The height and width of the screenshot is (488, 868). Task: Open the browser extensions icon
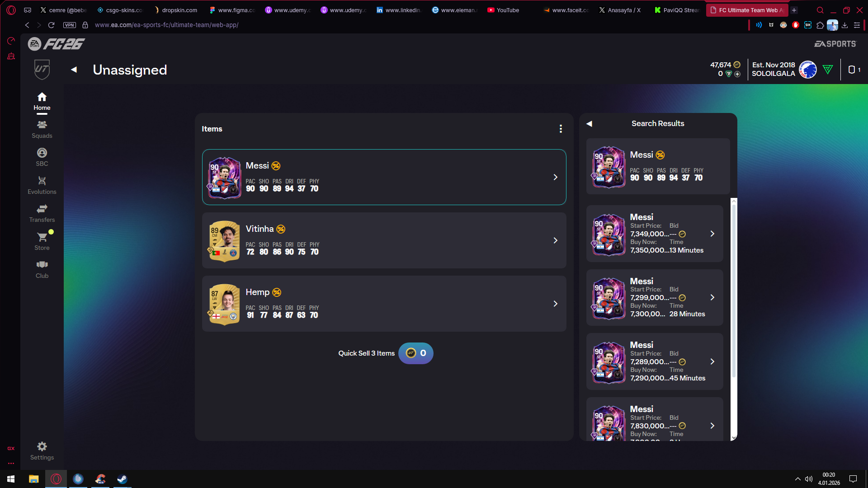820,25
